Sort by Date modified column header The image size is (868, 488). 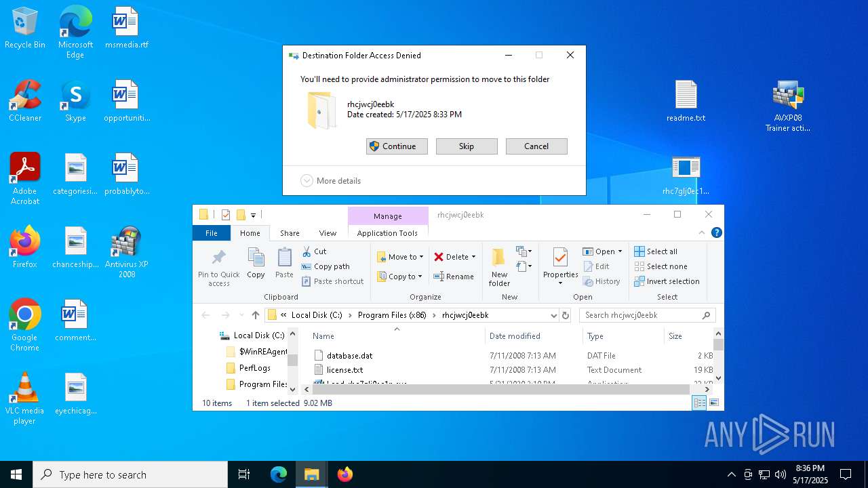(515, 335)
